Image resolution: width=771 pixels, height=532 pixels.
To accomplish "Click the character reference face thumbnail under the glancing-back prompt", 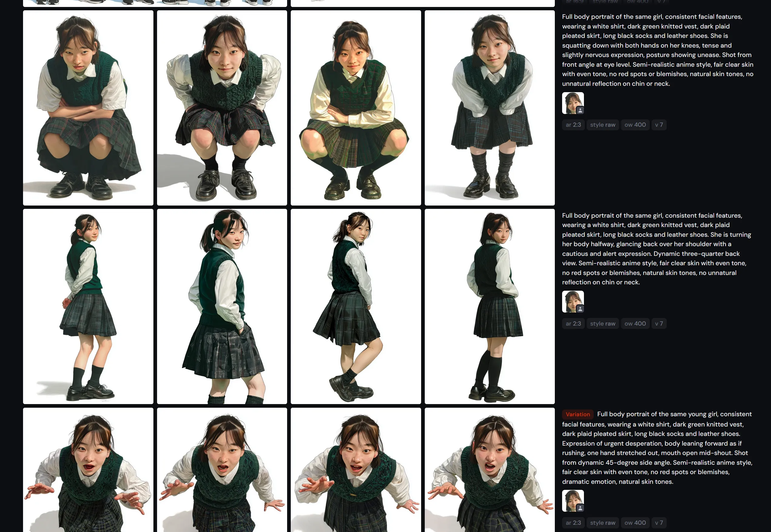I will pos(573,302).
